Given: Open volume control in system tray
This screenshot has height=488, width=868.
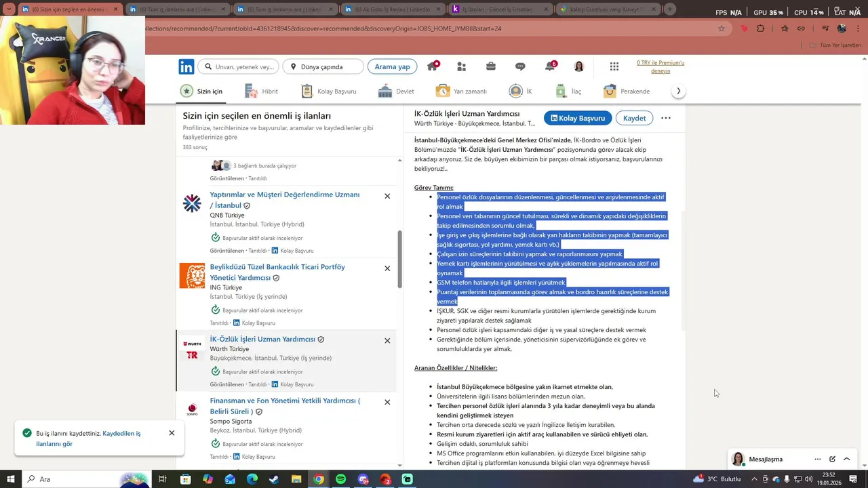Looking at the screenshot, I should click(x=808, y=479).
